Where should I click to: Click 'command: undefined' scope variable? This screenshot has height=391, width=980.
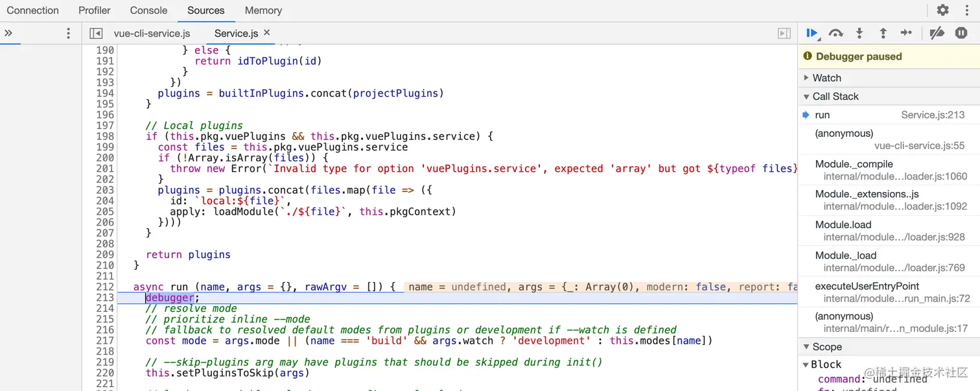coord(872,379)
